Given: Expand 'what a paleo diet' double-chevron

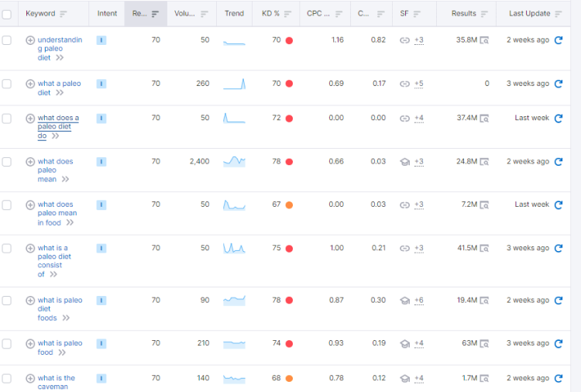Looking at the screenshot, I should coord(60,93).
